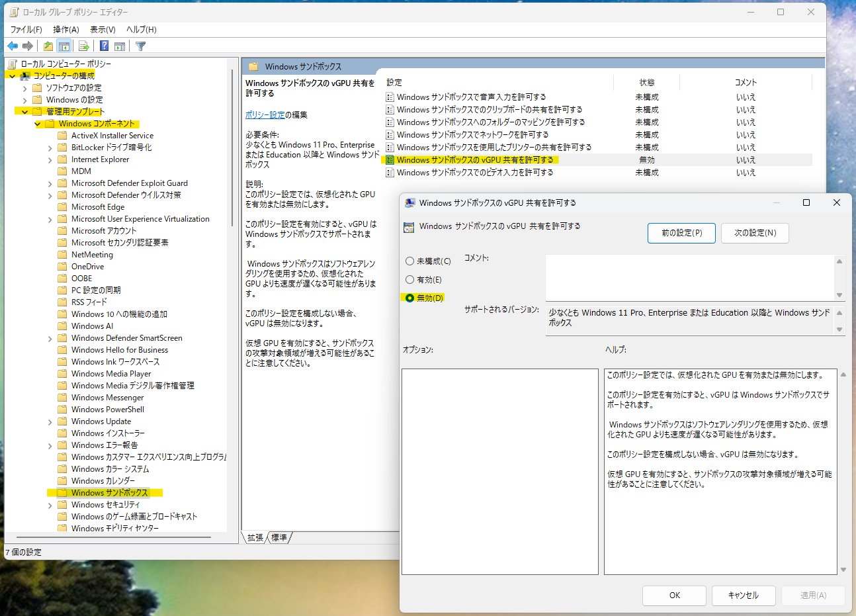Click the キャンセル button
This screenshot has width=856, height=616.
pyautogui.click(x=744, y=595)
